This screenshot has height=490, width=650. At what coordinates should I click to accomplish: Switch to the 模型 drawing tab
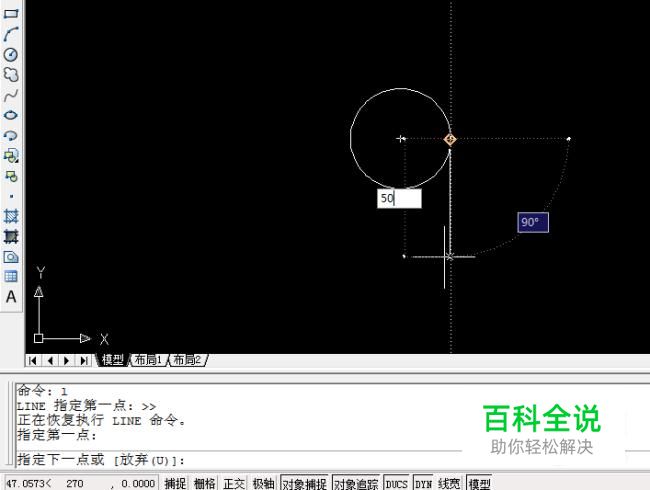point(112,360)
